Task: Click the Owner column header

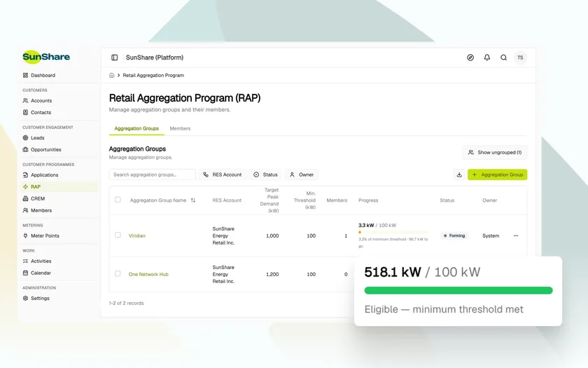Action: point(489,200)
